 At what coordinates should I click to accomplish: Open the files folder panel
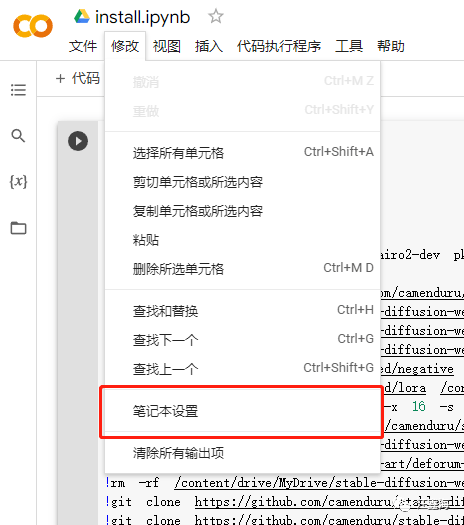tap(18, 228)
